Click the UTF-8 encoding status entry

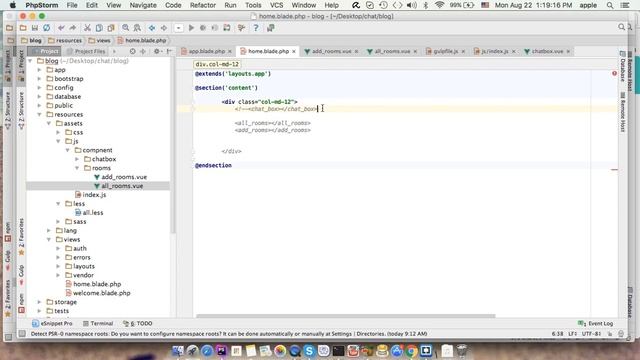point(591,334)
